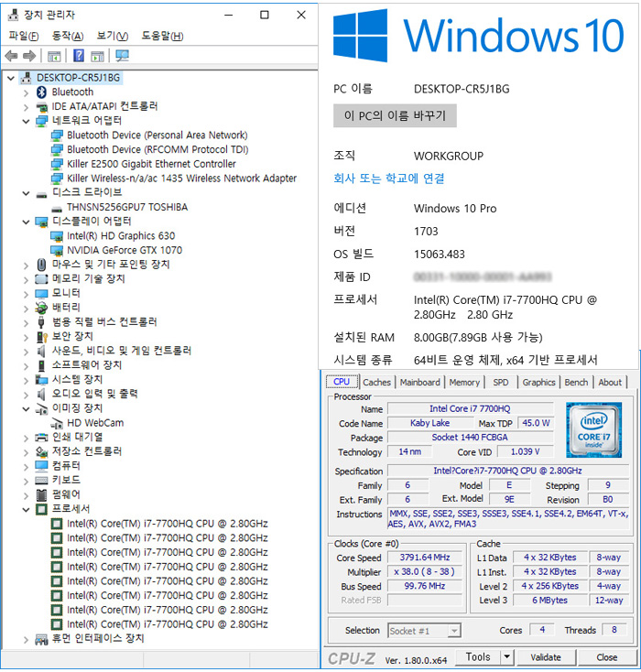
Task: Select the THNSN5256GPU7 TOSHIBA drive icon
Action: tap(57, 209)
